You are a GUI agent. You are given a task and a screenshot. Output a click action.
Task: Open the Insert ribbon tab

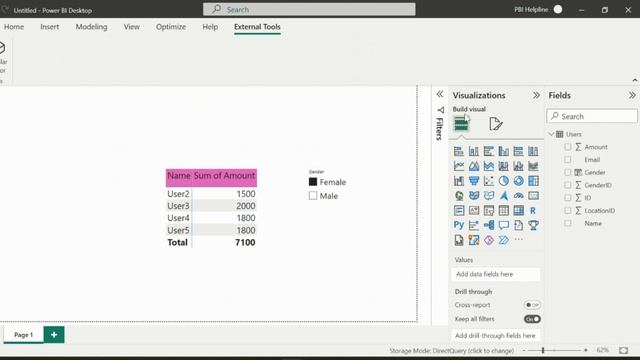tap(49, 27)
